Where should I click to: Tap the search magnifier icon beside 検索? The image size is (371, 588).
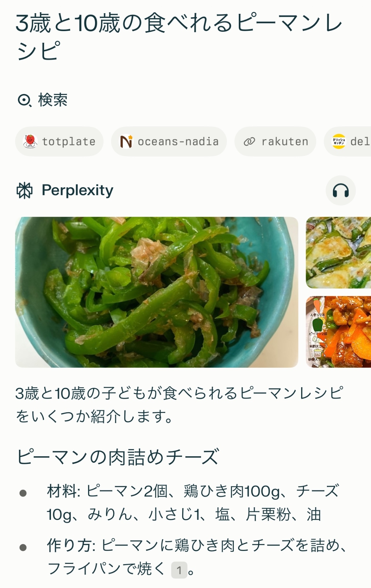(25, 100)
